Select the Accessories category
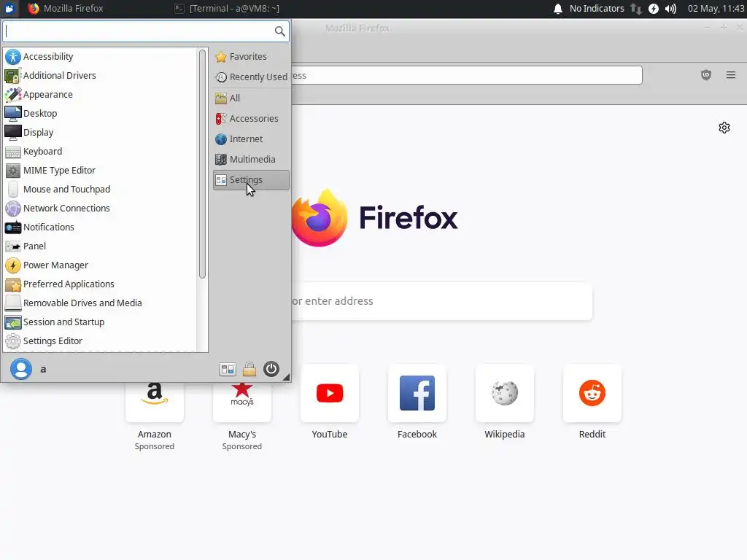 coord(251,119)
